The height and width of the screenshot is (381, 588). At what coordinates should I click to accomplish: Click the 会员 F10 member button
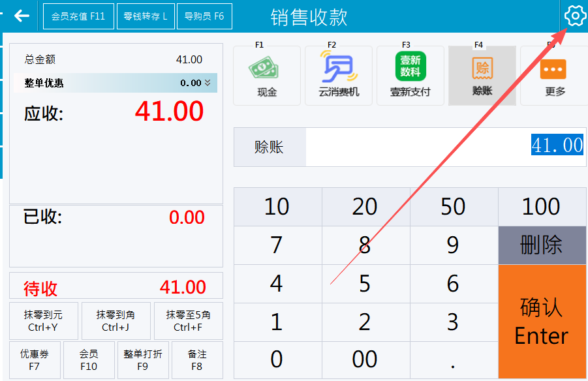[89, 360]
